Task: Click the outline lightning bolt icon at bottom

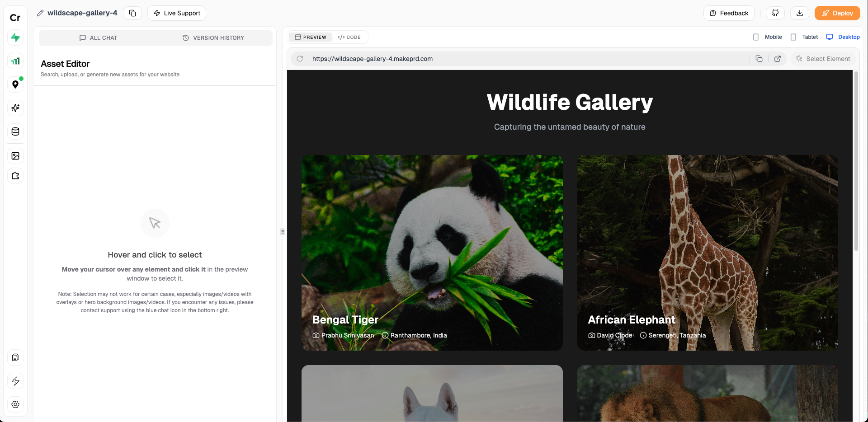Action: click(x=15, y=381)
